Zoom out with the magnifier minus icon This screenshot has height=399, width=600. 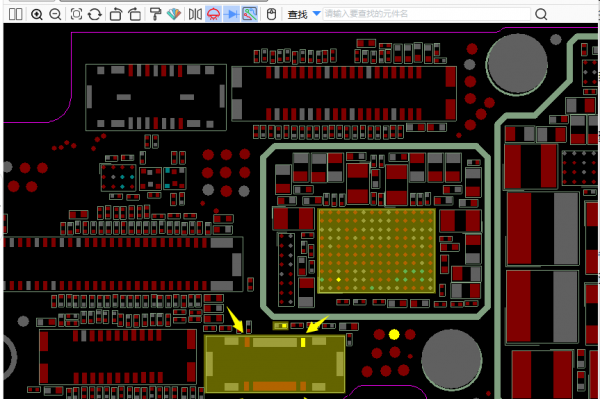[55, 15]
